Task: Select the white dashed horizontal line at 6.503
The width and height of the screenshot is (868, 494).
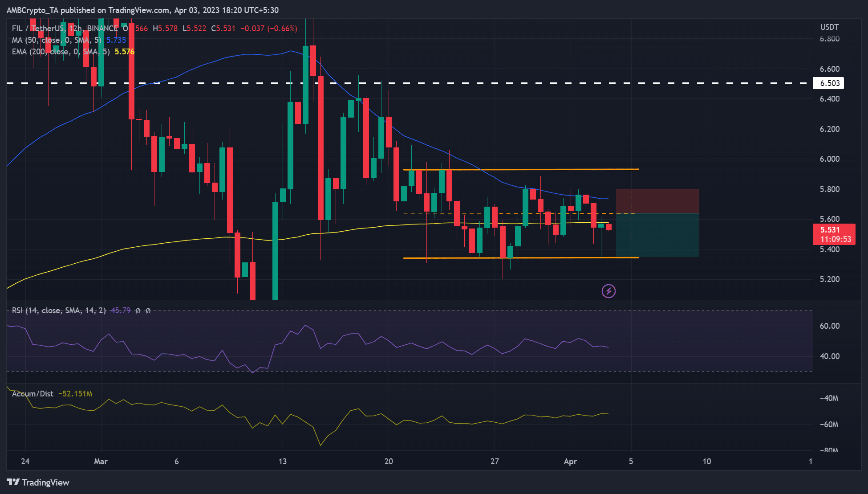Action: click(x=410, y=83)
